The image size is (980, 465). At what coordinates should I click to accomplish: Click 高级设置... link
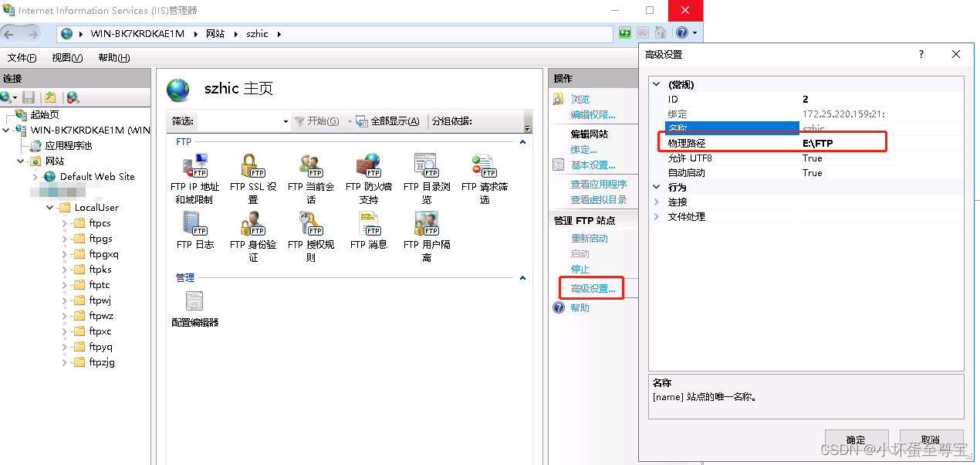coord(593,289)
